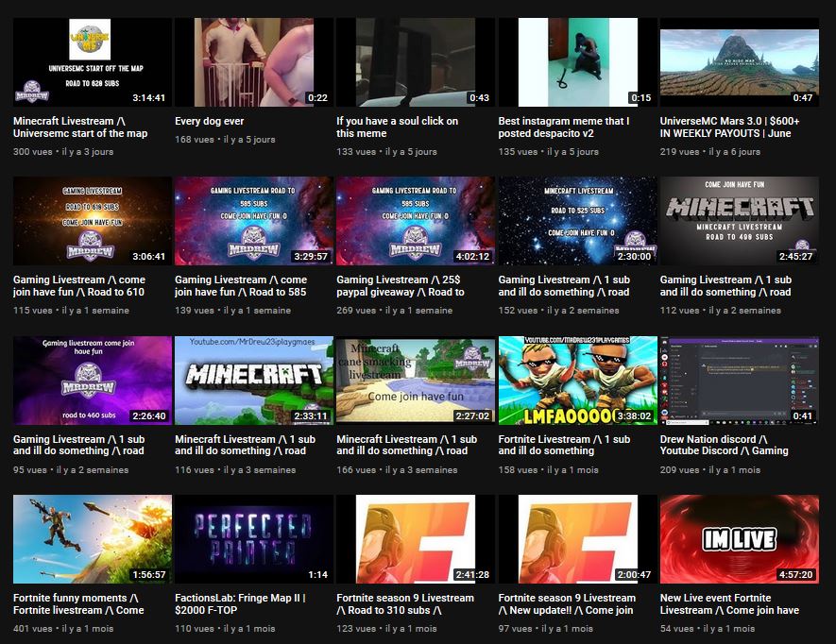Open the "Minecraft cane smacking livestream" thumbnail

[415, 381]
